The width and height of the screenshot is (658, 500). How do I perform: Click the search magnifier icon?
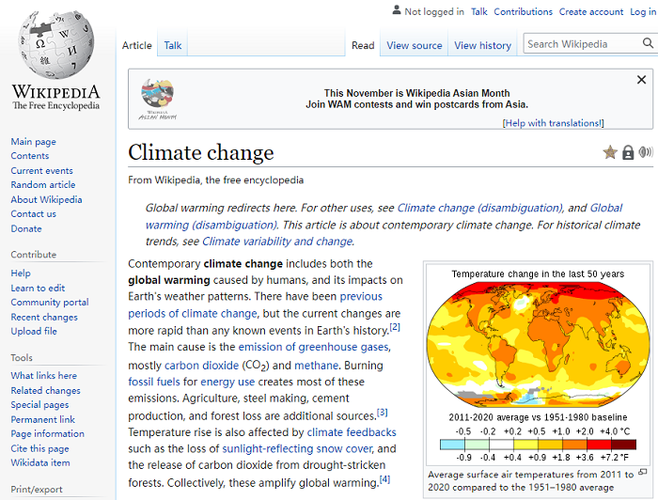(x=647, y=44)
